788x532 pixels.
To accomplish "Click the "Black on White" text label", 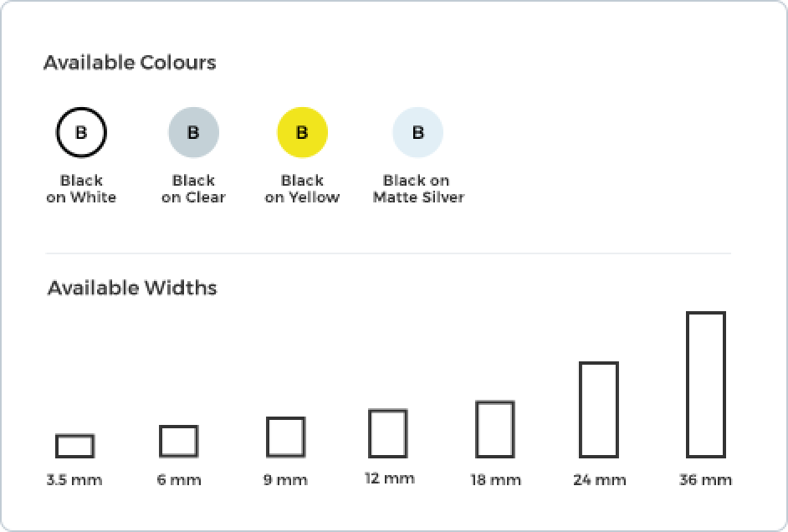I will (81, 189).
